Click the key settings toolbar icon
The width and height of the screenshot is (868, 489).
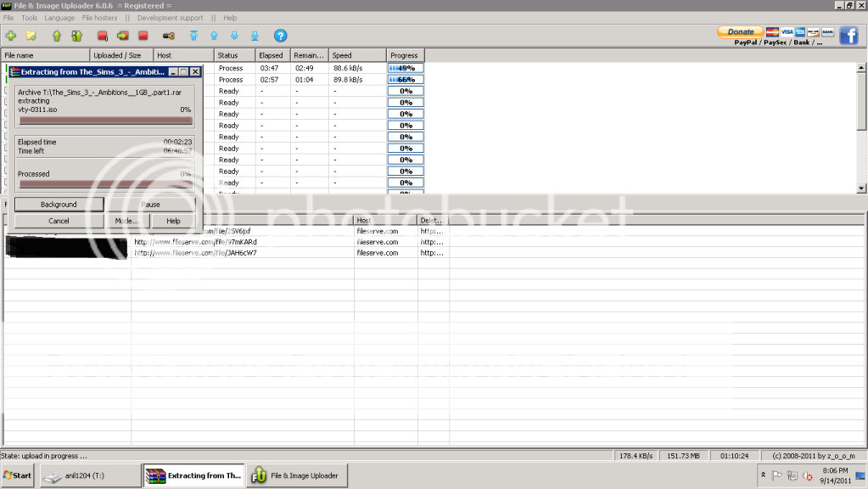168,36
